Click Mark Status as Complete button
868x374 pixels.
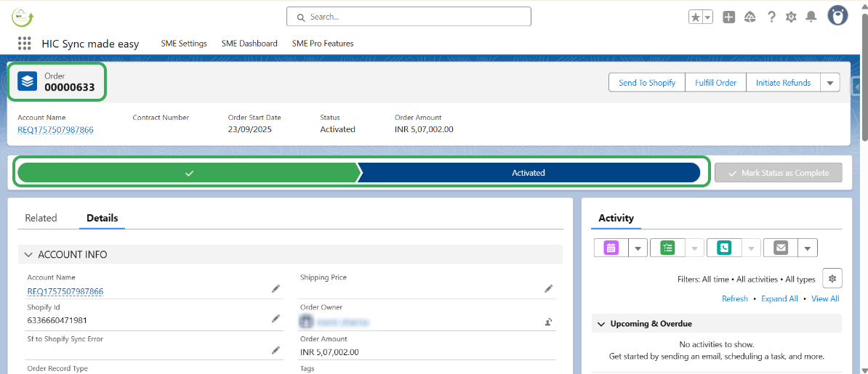[x=779, y=173]
